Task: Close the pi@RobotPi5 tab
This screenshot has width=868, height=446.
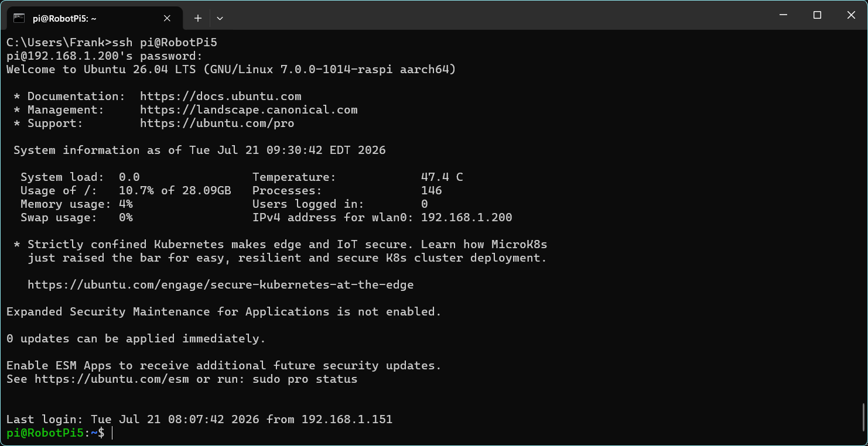Action: pyautogui.click(x=167, y=18)
